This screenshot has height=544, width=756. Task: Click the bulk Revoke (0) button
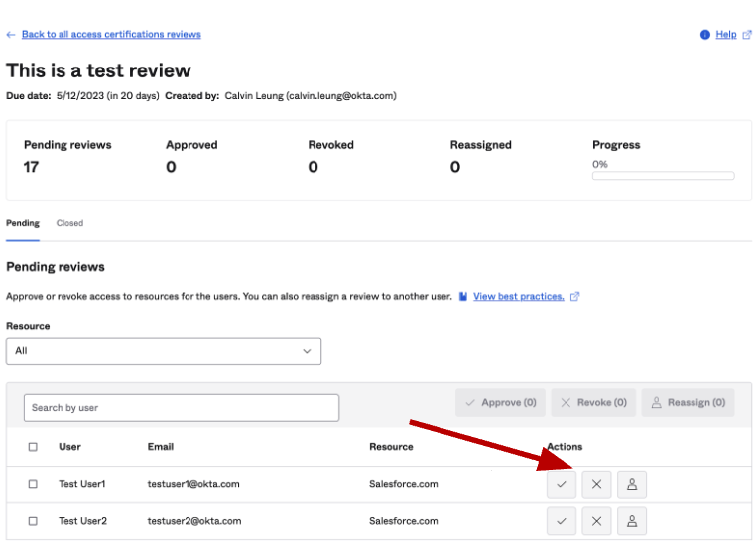tap(593, 403)
